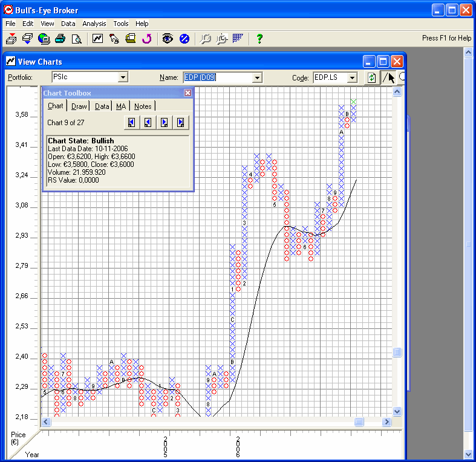Expand the Code dropdown EDP.LS
476x462 pixels.
pyautogui.click(x=353, y=77)
